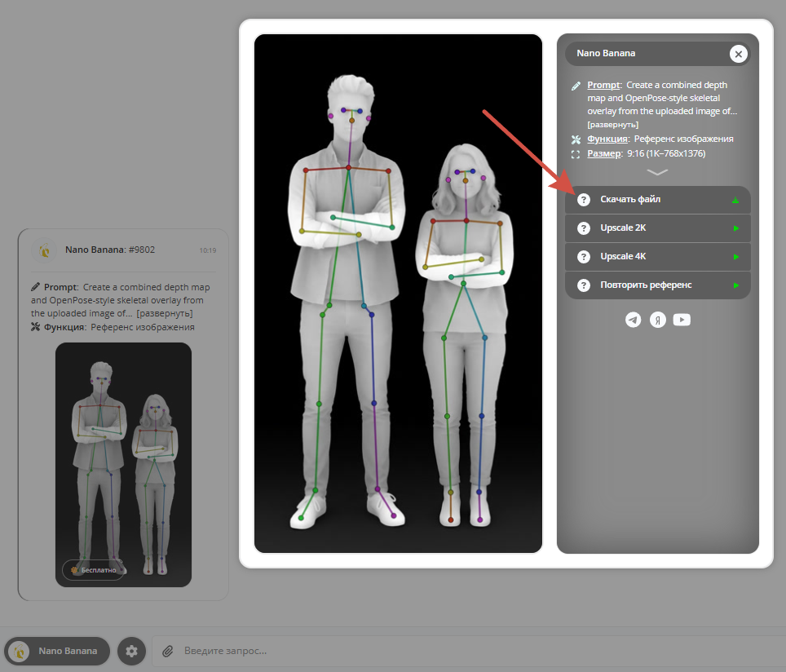786x672 pixels.
Task: Open the settings gear next to Nano Banana
Action: coord(131,651)
